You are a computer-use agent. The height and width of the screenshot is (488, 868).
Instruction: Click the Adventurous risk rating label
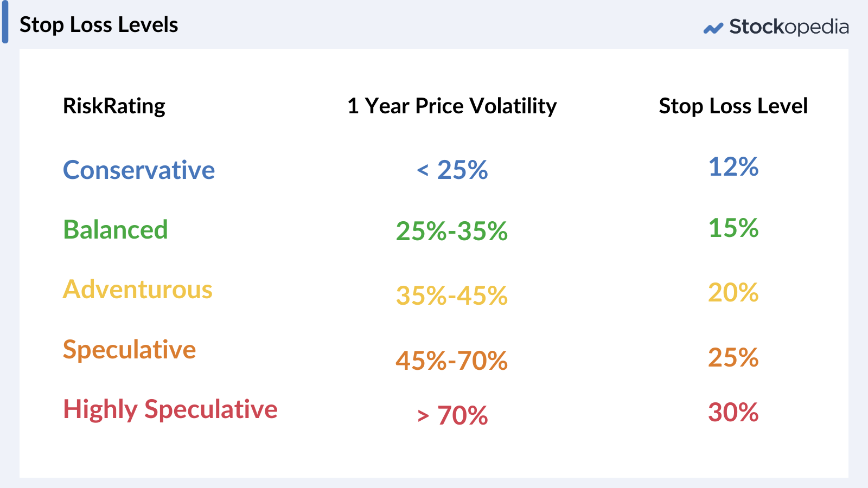click(x=138, y=290)
